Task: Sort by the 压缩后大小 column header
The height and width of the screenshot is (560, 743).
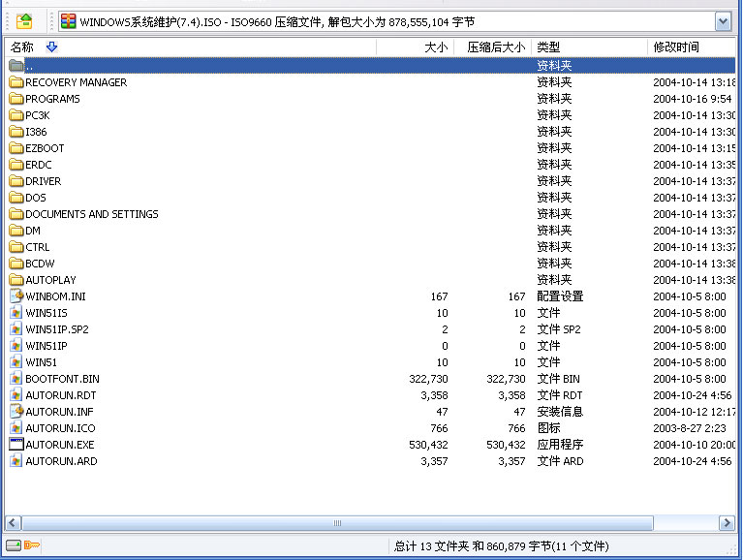Action: (x=496, y=47)
